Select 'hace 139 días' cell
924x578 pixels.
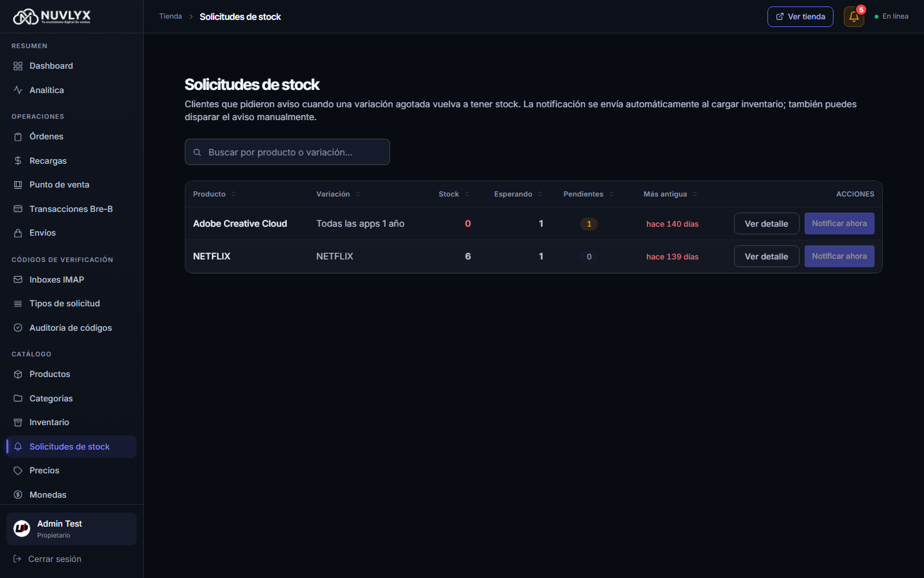(x=672, y=257)
